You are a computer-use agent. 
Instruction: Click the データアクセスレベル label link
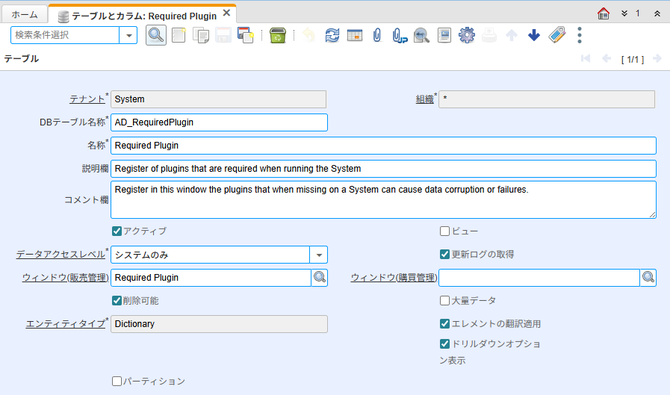(61, 254)
